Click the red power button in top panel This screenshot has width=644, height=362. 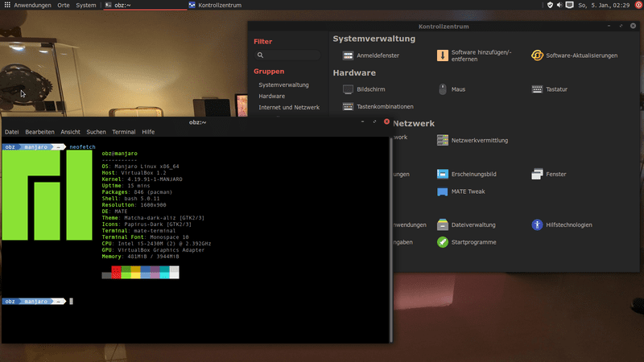(638, 5)
